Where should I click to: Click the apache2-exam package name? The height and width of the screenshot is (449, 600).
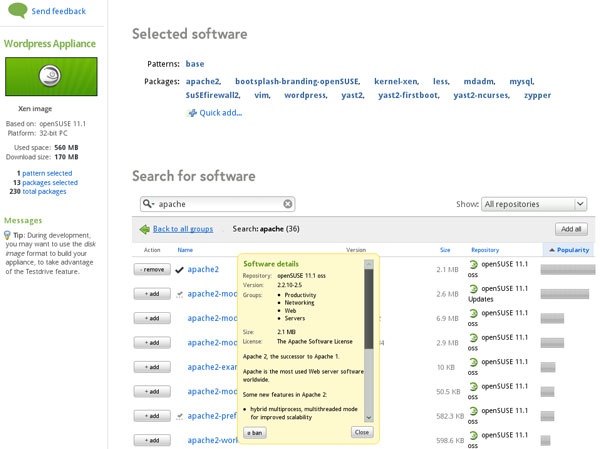coord(212,367)
